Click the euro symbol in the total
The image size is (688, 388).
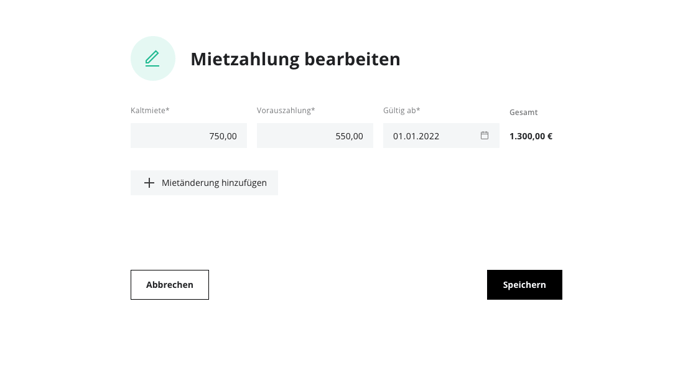click(x=550, y=136)
